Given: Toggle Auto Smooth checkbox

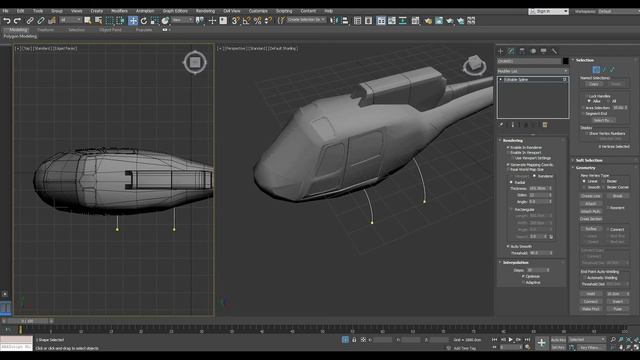Looking at the screenshot, I should [508, 247].
